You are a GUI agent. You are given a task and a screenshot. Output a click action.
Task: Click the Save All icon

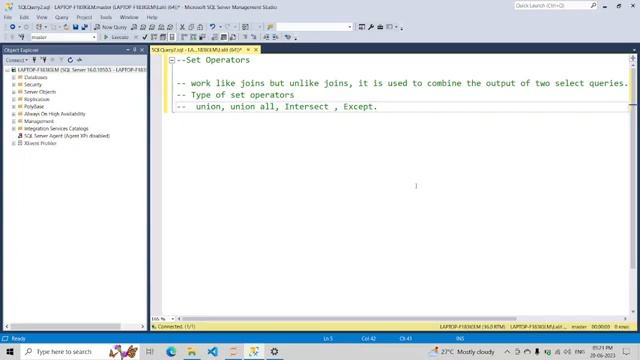(84, 27)
